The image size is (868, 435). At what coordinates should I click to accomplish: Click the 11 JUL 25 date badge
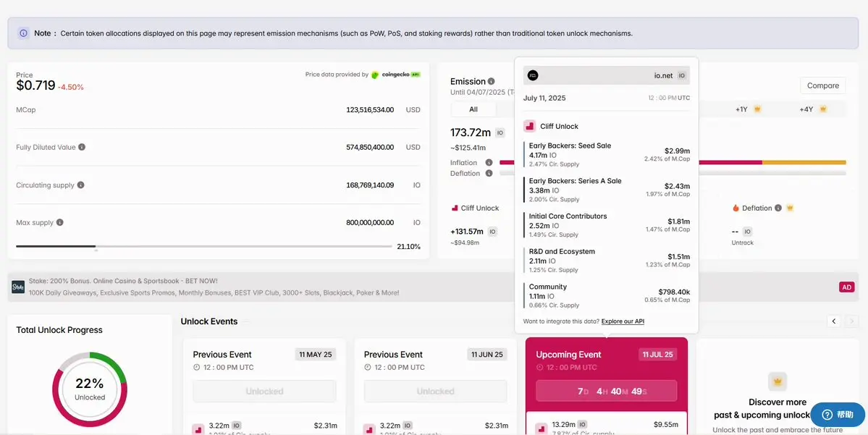[x=657, y=354]
